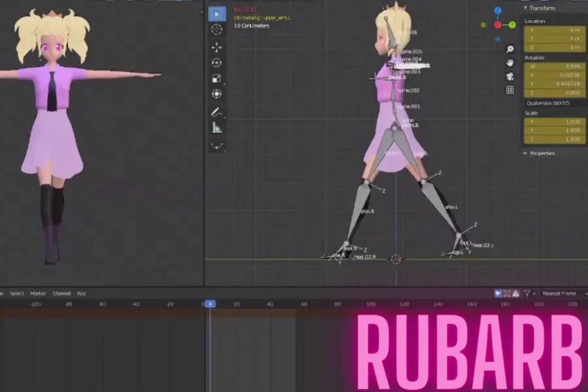Select the Bone Roll tool
The height and width of the screenshot is (392, 588).
tap(217, 146)
